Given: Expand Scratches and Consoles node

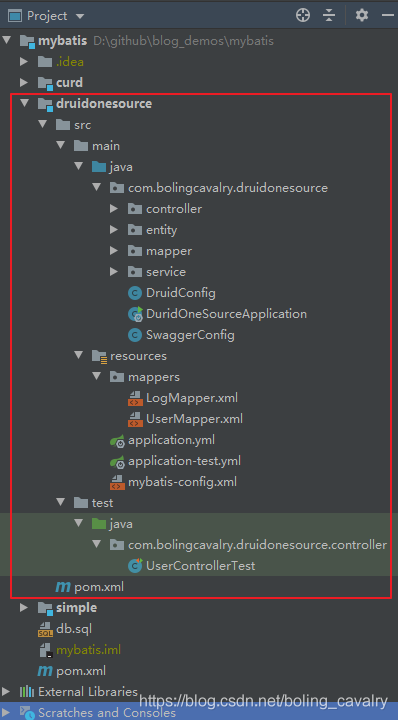Looking at the screenshot, I should click(x=6, y=712).
